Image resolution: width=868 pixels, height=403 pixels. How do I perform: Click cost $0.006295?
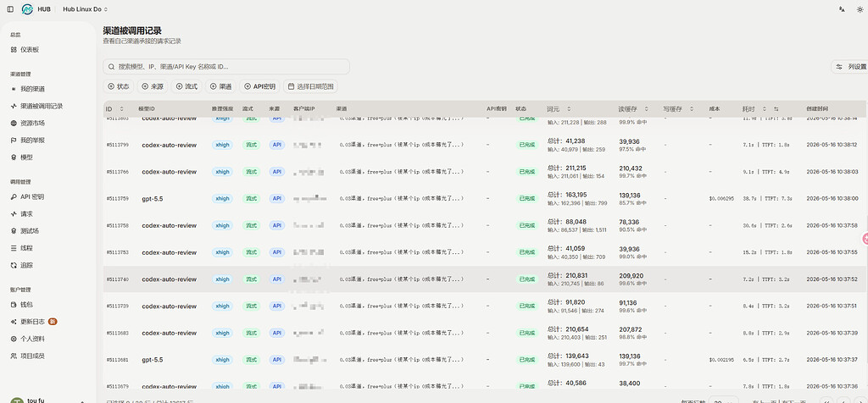721,198
